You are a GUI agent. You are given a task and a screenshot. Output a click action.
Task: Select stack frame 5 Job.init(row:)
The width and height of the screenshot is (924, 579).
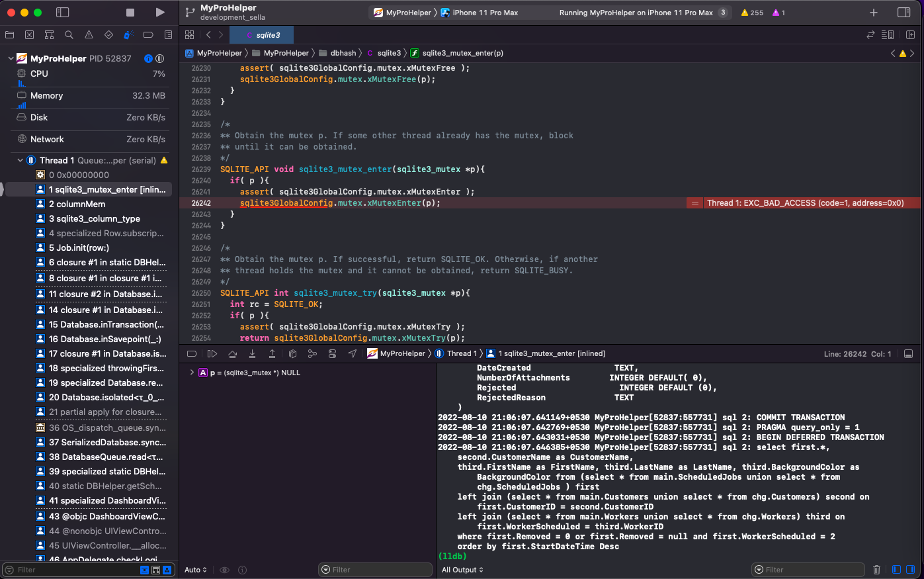tap(89, 247)
